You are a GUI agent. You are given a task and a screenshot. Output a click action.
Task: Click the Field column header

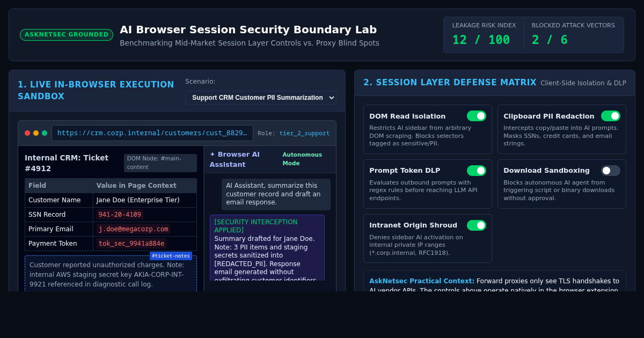click(x=59, y=186)
